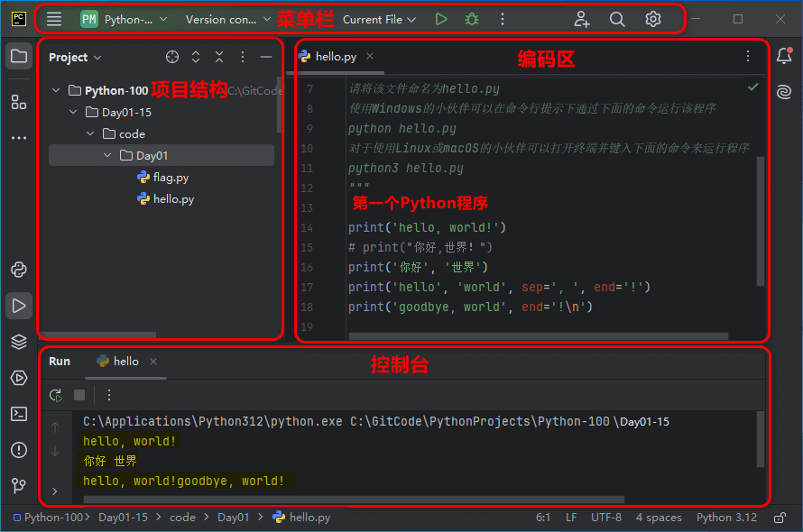Click the green Run button in toolbar

click(441, 19)
